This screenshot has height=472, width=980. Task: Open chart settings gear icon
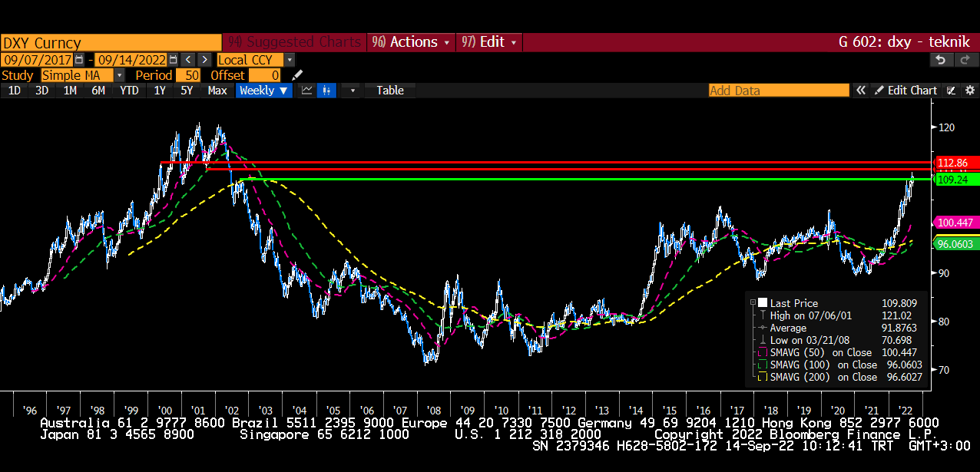pos(970,91)
